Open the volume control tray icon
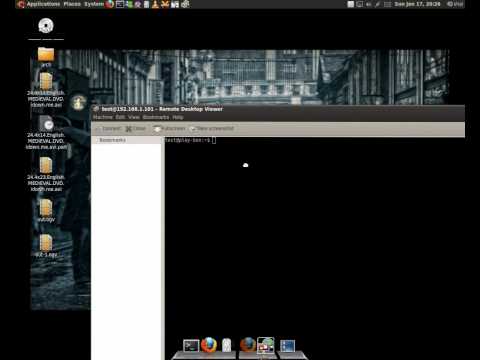The image size is (480, 360). [x=369, y=4]
